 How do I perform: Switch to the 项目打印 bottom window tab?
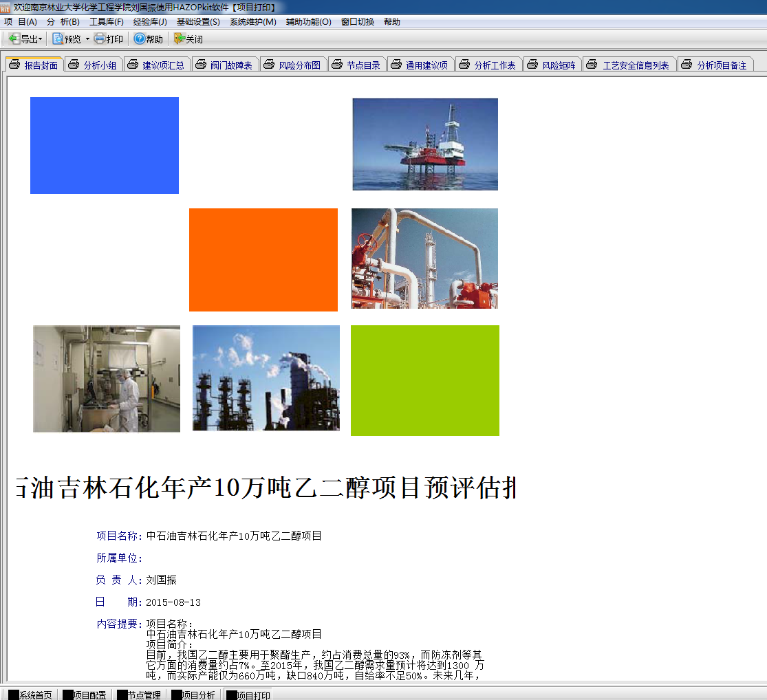248,694
